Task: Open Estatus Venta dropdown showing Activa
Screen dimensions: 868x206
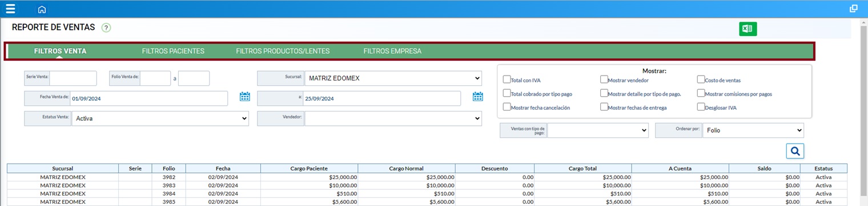Action: coord(160,118)
